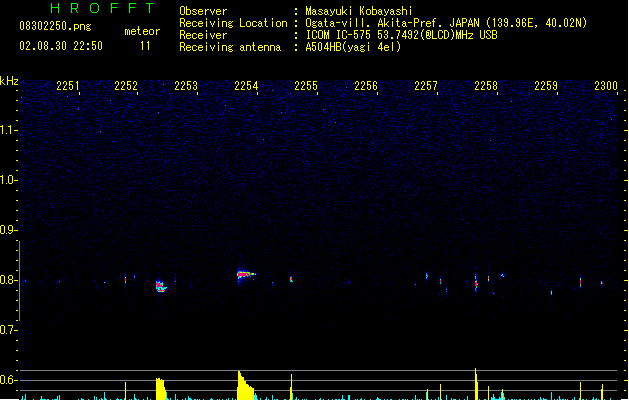Click the 0.9 frequency axis label
Viewport: 629px width, 400px height.
coord(9,230)
